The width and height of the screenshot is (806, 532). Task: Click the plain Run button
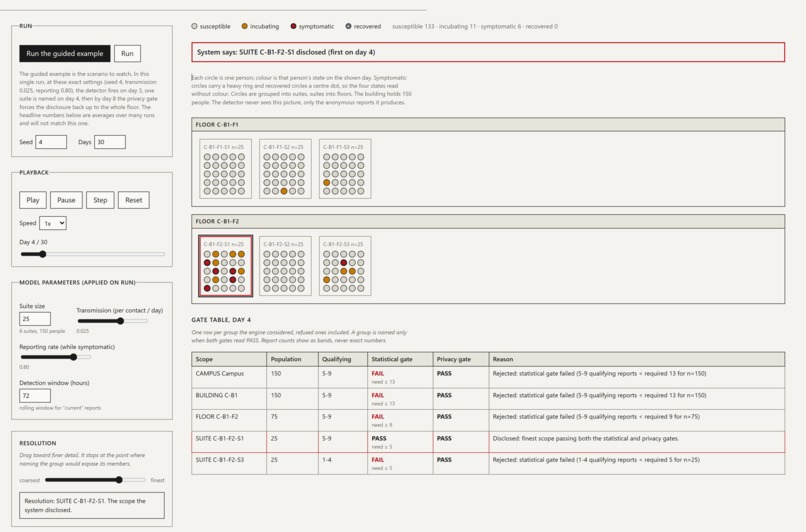click(x=127, y=53)
